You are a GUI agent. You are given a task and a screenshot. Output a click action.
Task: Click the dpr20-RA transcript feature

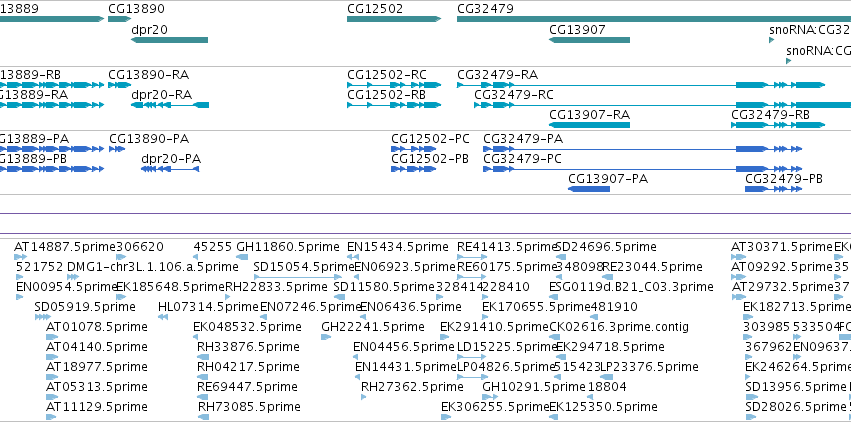(x=170, y=105)
